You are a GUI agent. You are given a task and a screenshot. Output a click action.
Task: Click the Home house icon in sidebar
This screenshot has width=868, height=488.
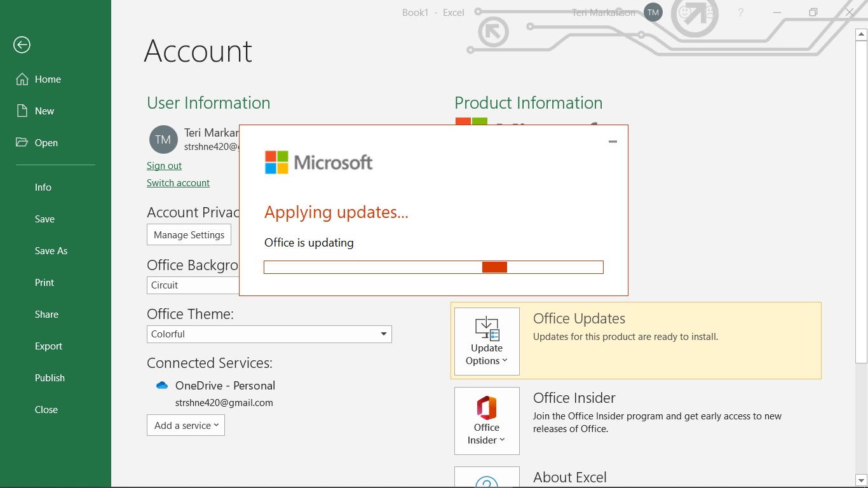(x=22, y=79)
